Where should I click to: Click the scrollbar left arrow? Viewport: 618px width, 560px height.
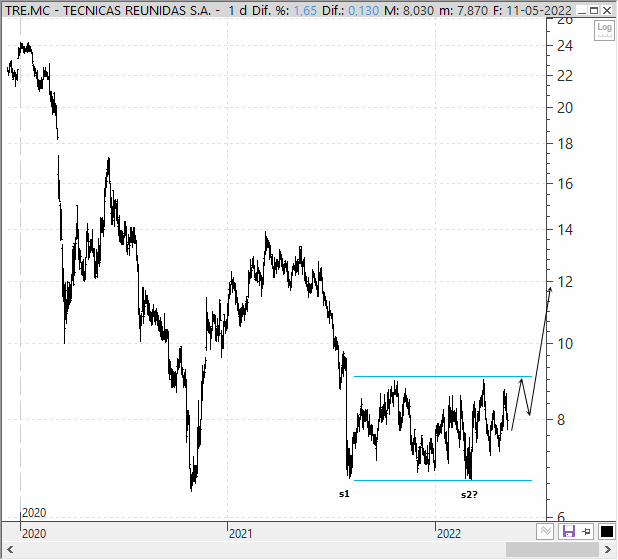10,549
